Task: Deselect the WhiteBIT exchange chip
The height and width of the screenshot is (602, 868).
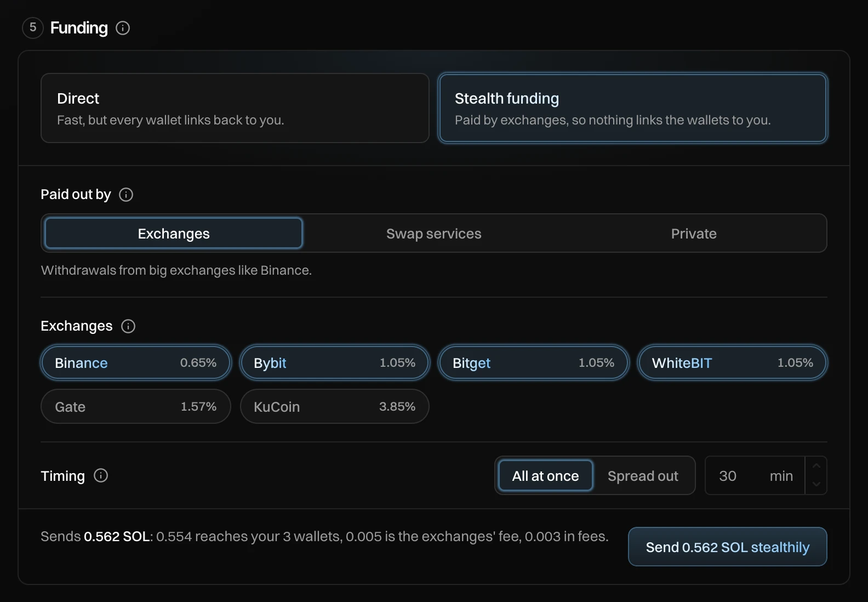Action: pyautogui.click(x=733, y=362)
